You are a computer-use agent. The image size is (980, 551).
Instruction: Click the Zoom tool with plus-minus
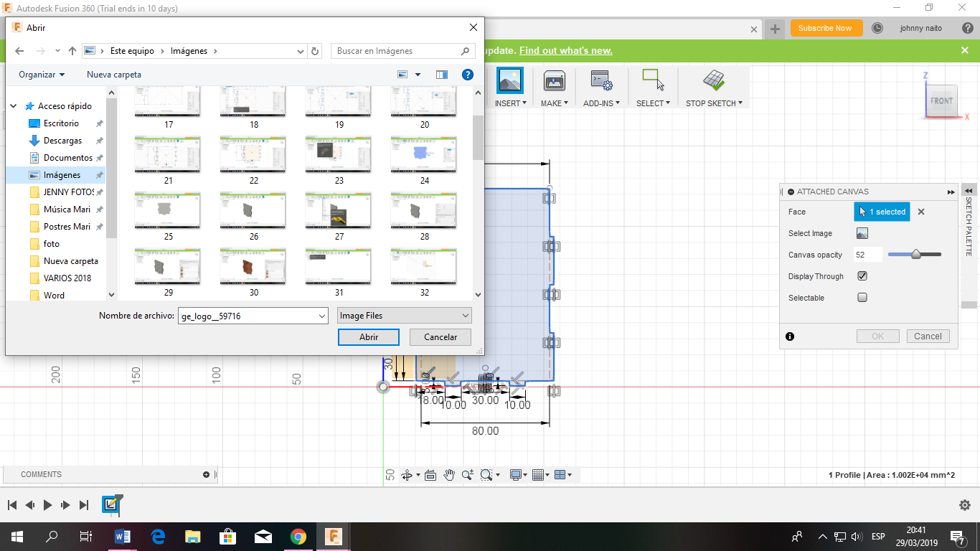pyautogui.click(x=468, y=475)
